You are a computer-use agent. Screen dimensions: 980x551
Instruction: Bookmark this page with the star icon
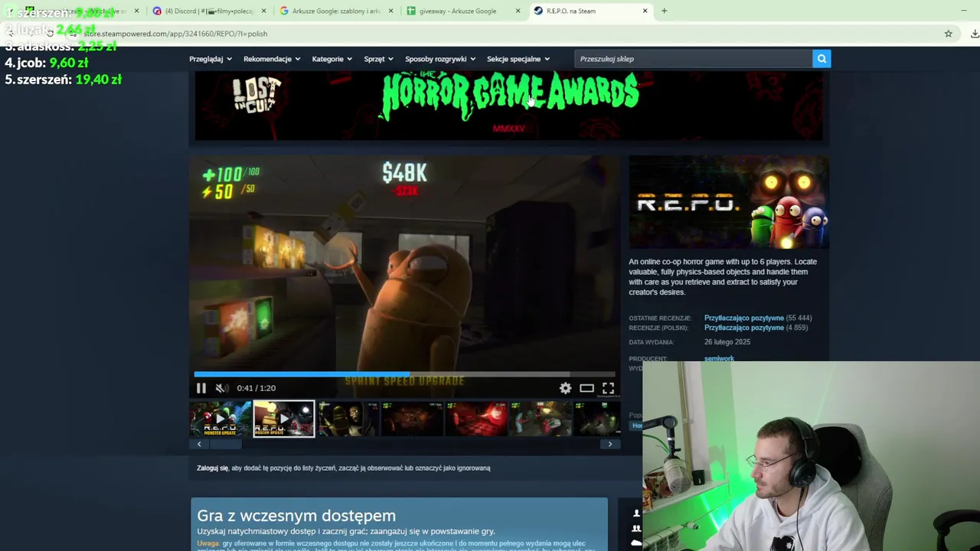(x=948, y=34)
